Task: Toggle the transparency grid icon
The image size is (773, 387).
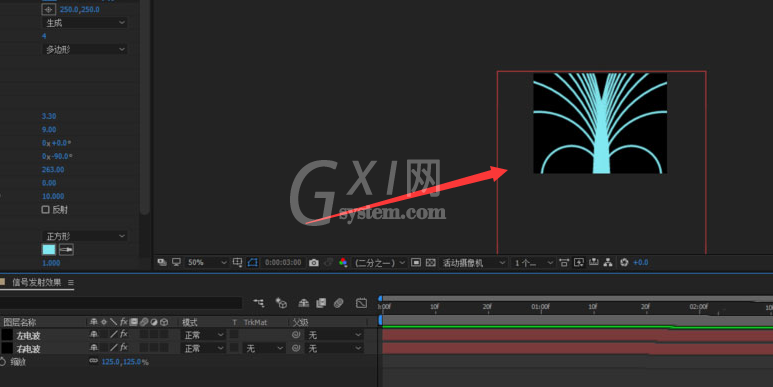Action: 430,262
